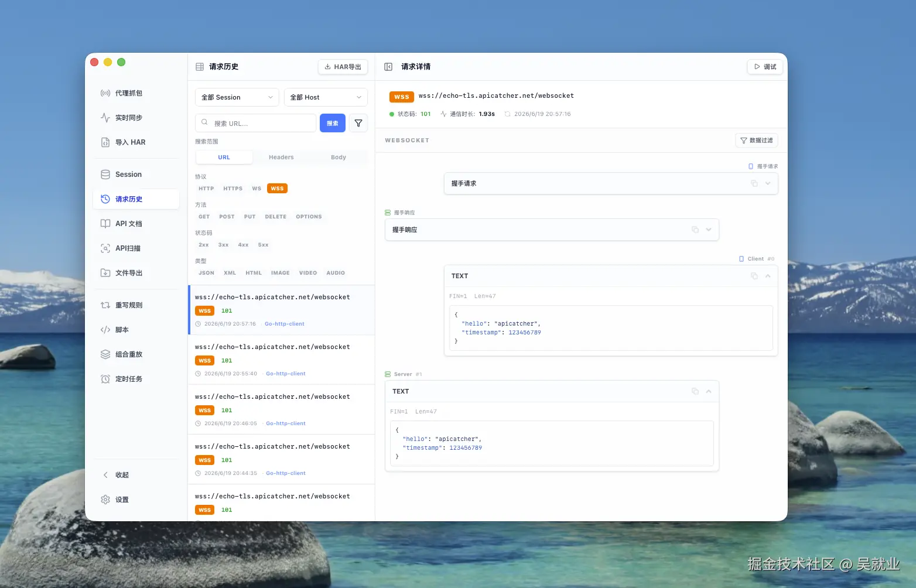916x588 pixels.
Task: Click the panel toggle icon beside 请求详情
Action: tap(388, 67)
